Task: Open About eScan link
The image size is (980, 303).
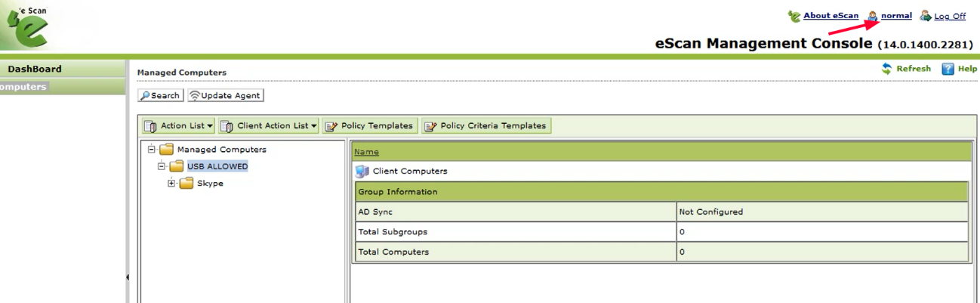Action: 831,16
